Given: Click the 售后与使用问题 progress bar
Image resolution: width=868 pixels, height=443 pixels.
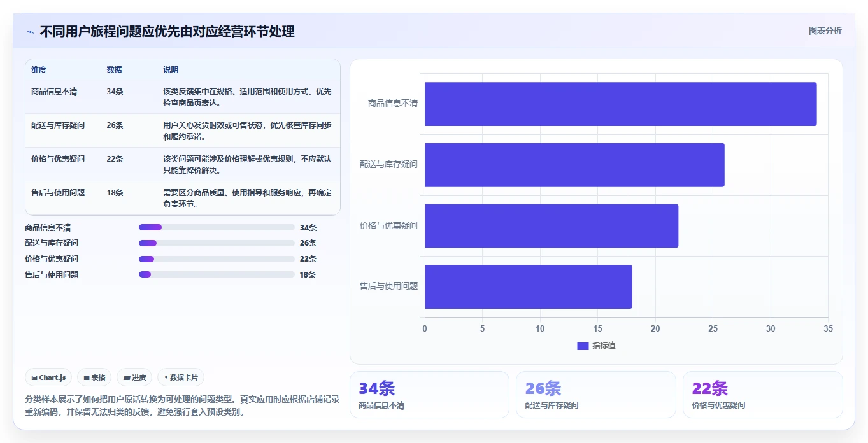Looking at the screenshot, I should click(217, 275).
